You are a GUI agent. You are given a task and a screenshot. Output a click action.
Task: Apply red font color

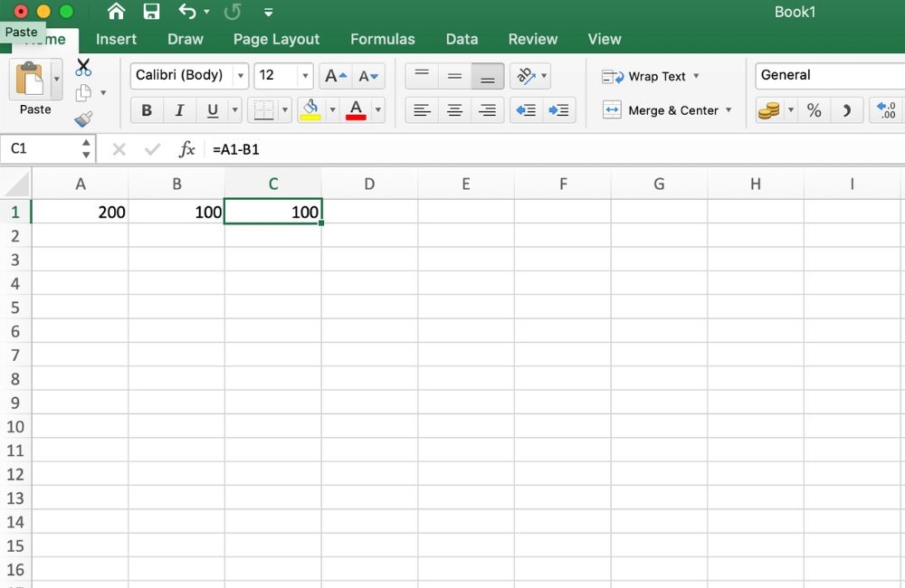[356, 110]
